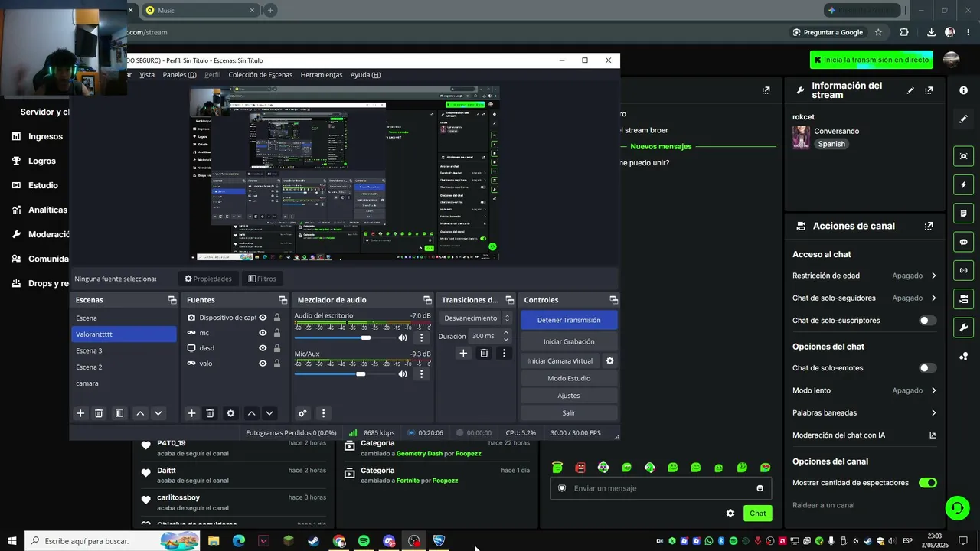This screenshot has width=980, height=551.
Task: Focus the Enviar un mensaje field
Action: [x=661, y=488]
